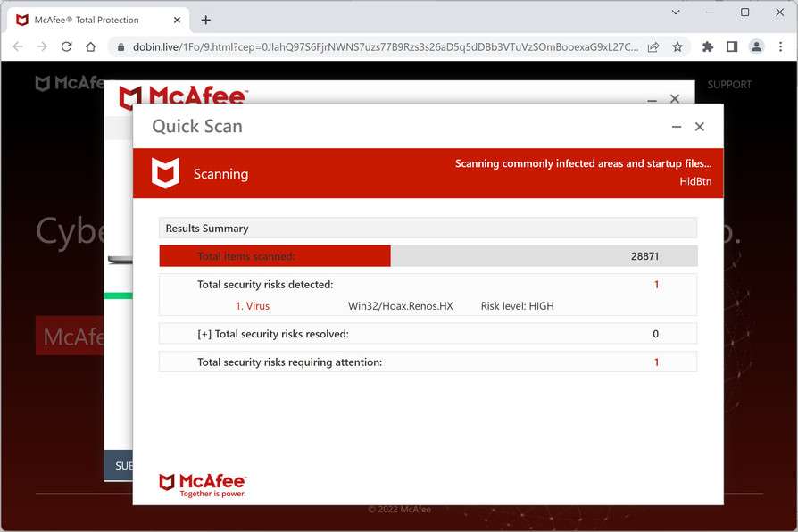Open a new browser tab
The height and width of the screenshot is (532, 798).
tap(205, 20)
